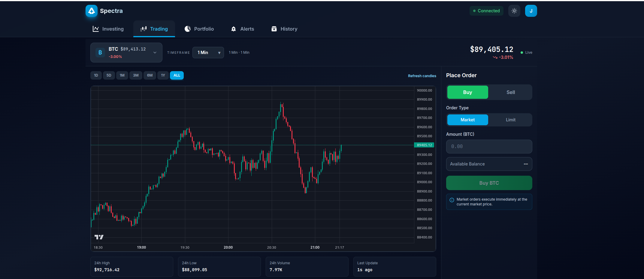Set chart range to 5D
Viewport: 644px width, 279px height.
[109, 75]
